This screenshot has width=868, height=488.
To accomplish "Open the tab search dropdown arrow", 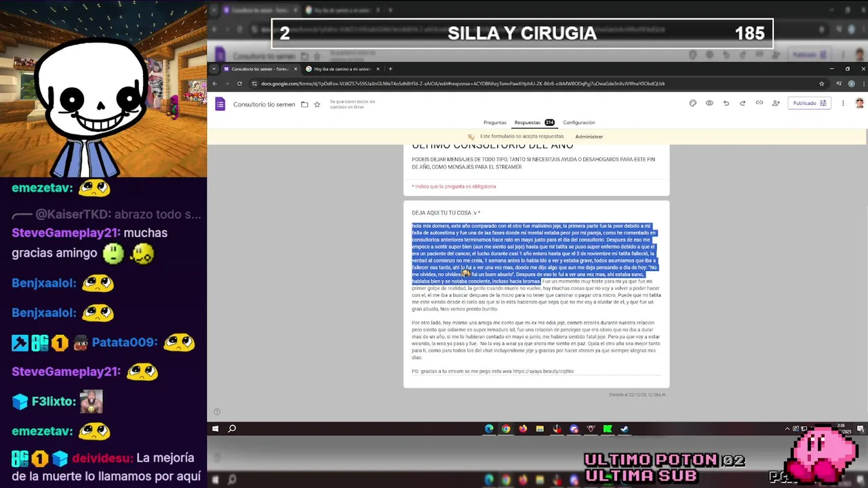I will click(214, 68).
